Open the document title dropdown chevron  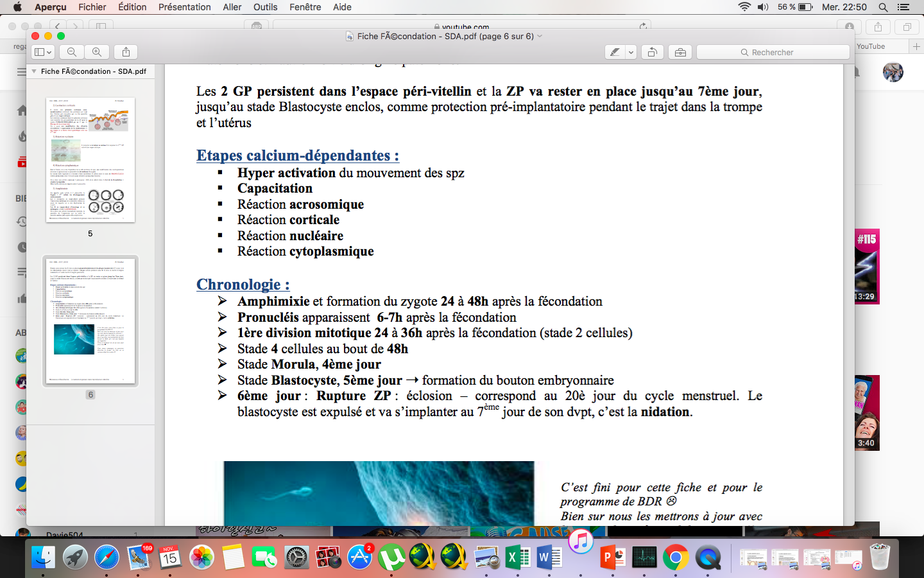tap(540, 36)
